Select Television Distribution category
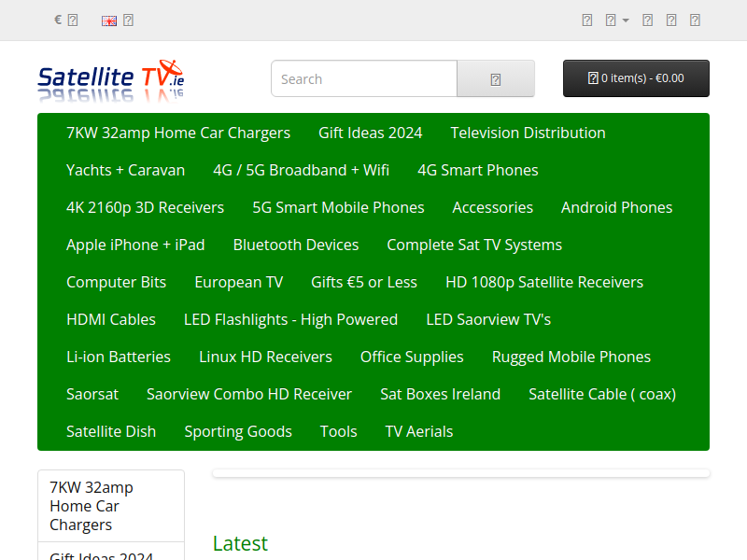Screen dimensions: 747x560 pos(528,133)
